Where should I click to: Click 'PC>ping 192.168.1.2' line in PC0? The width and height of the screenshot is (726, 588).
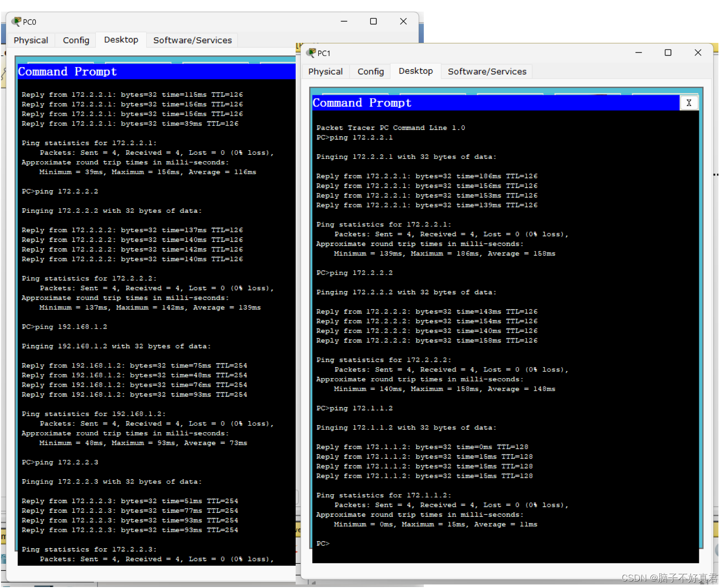pos(65,327)
